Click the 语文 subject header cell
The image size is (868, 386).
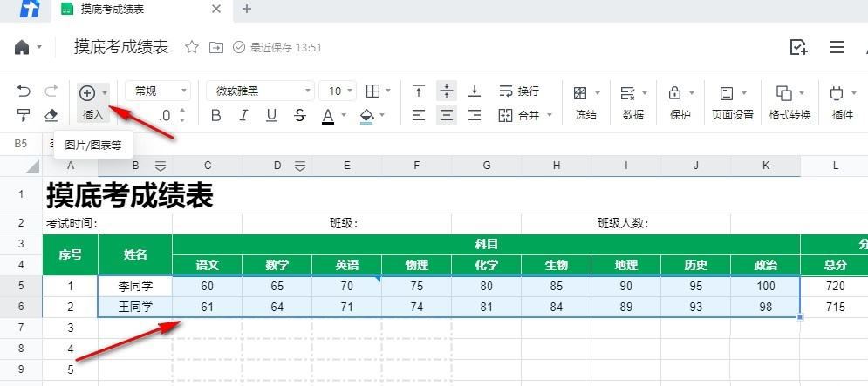tap(208, 266)
